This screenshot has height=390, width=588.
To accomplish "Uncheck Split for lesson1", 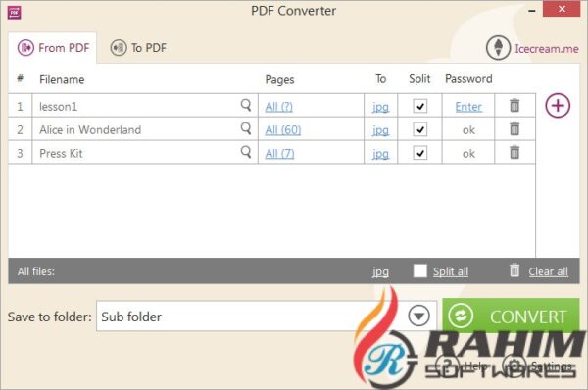I will click(x=420, y=106).
